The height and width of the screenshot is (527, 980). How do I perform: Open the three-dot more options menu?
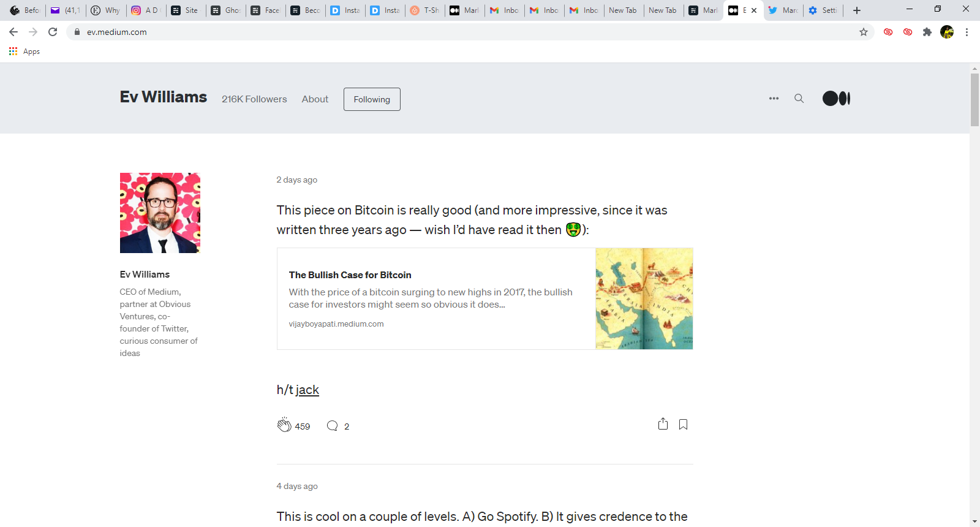click(774, 99)
